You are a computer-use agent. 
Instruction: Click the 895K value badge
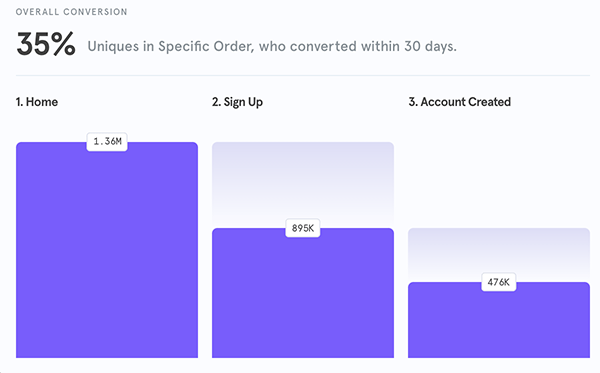click(303, 228)
